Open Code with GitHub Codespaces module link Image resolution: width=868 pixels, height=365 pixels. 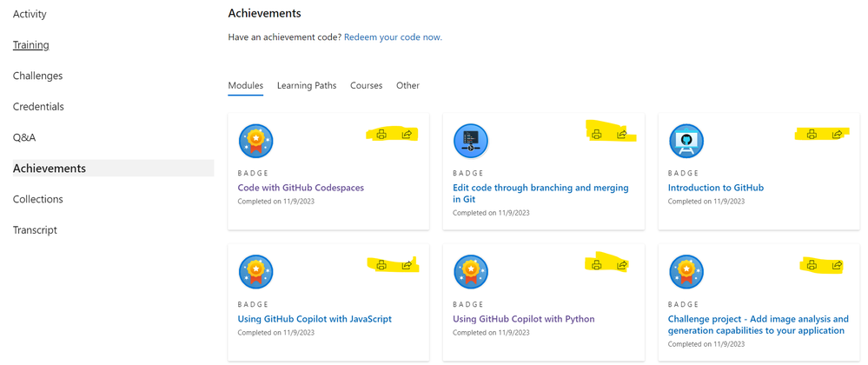click(301, 188)
